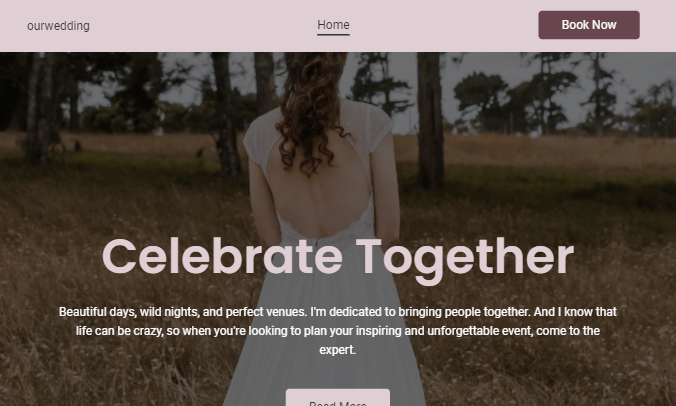This screenshot has width=676, height=406.
Task: Click the Read More button
Action: pyautogui.click(x=338, y=399)
